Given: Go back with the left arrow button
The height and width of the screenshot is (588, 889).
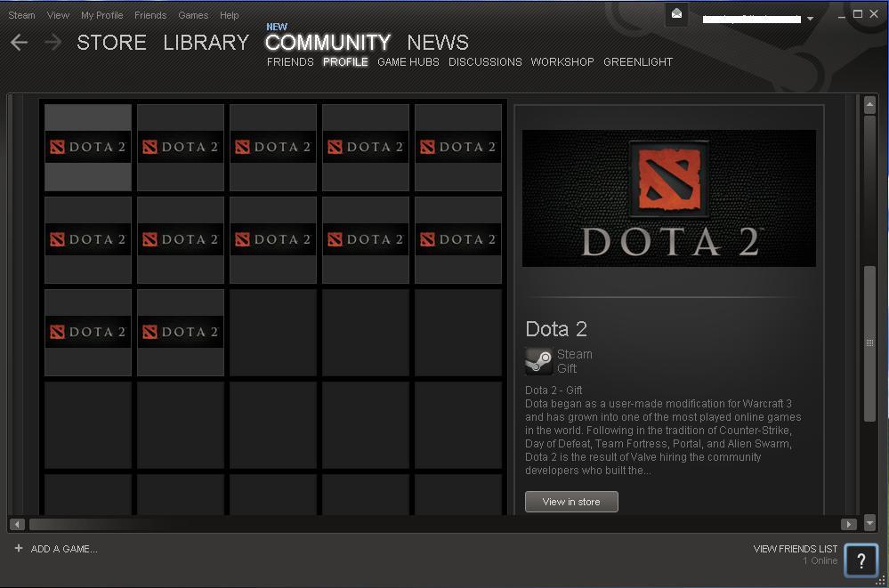Looking at the screenshot, I should pos(20,42).
